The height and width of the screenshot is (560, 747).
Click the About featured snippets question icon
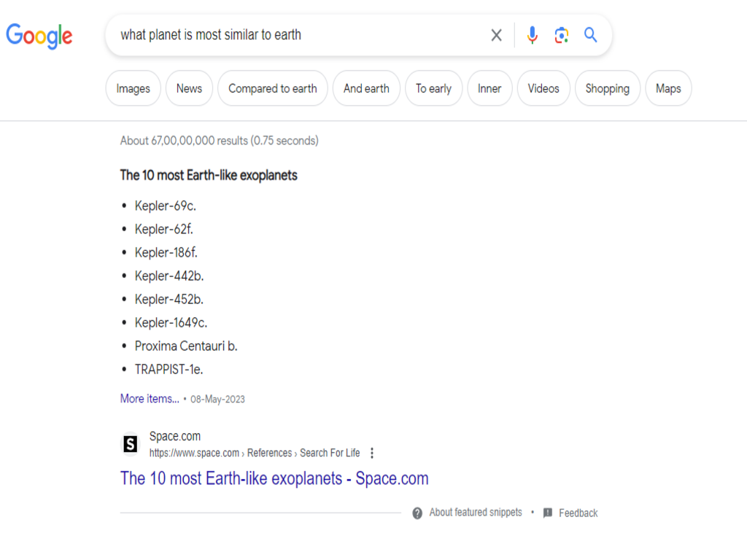coord(417,513)
